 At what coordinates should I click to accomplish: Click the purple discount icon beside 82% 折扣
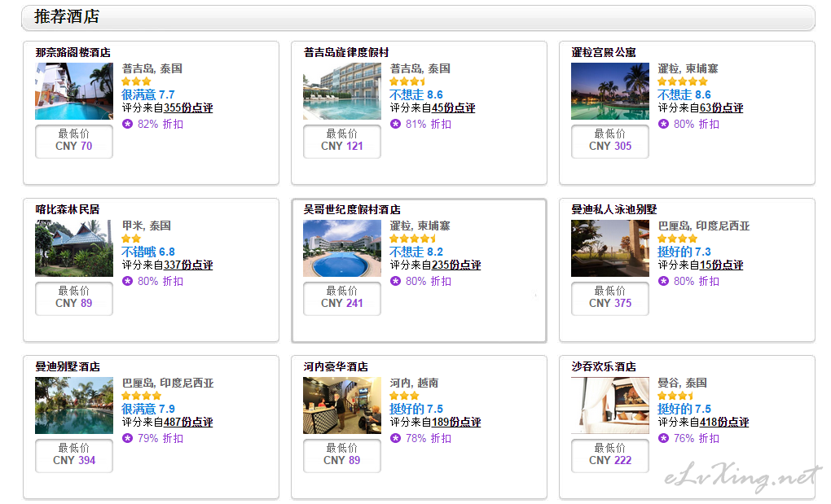coord(127,124)
